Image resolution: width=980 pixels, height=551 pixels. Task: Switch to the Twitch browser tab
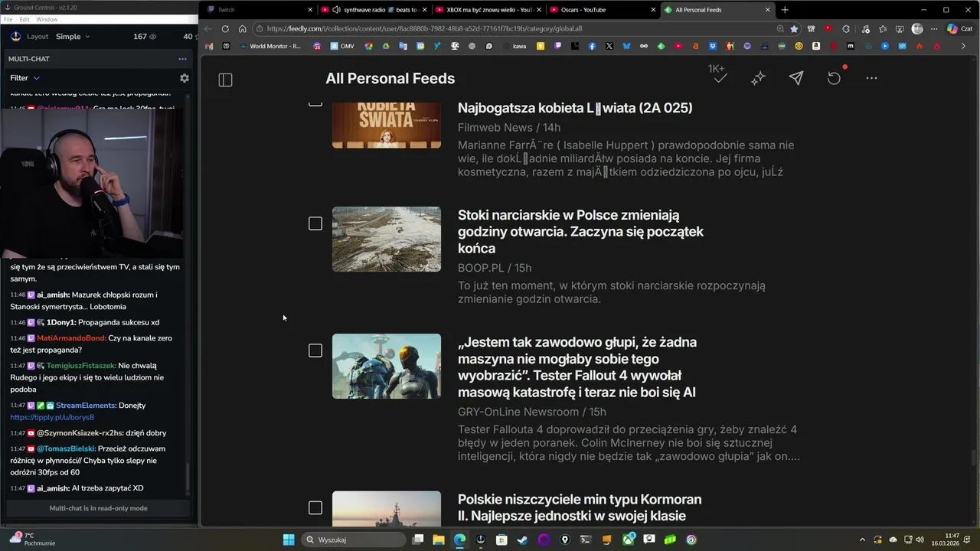pos(259,10)
